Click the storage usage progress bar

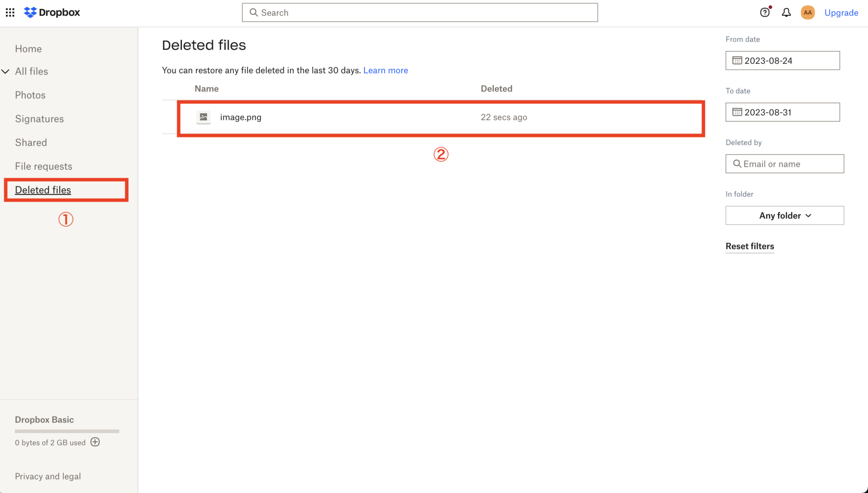(66, 431)
